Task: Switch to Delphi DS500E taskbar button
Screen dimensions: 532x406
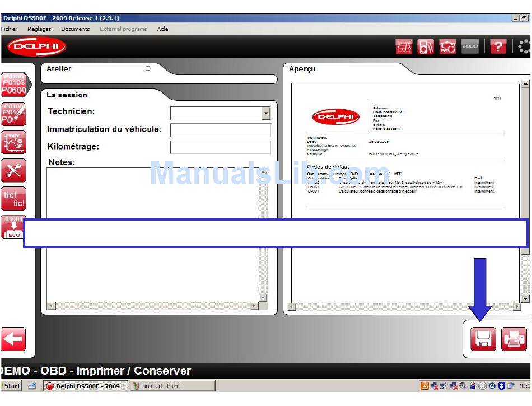Action: click(x=86, y=386)
